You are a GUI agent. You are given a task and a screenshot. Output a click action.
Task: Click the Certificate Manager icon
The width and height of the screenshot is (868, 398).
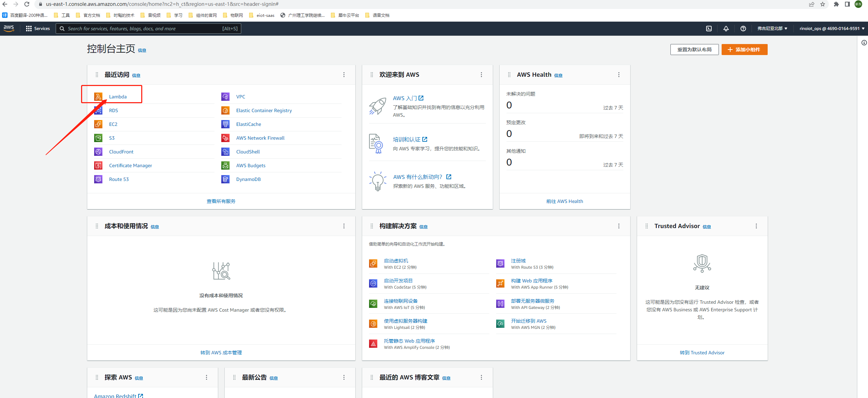point(98,165)
